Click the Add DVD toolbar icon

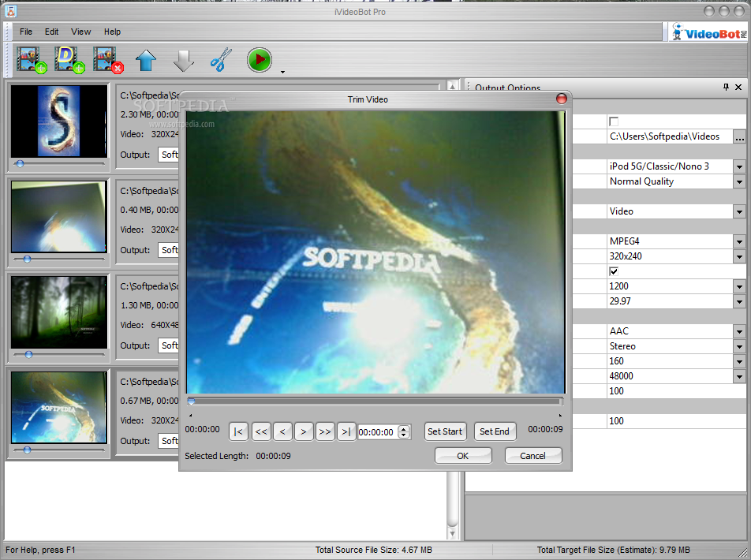tap(69, 60)
